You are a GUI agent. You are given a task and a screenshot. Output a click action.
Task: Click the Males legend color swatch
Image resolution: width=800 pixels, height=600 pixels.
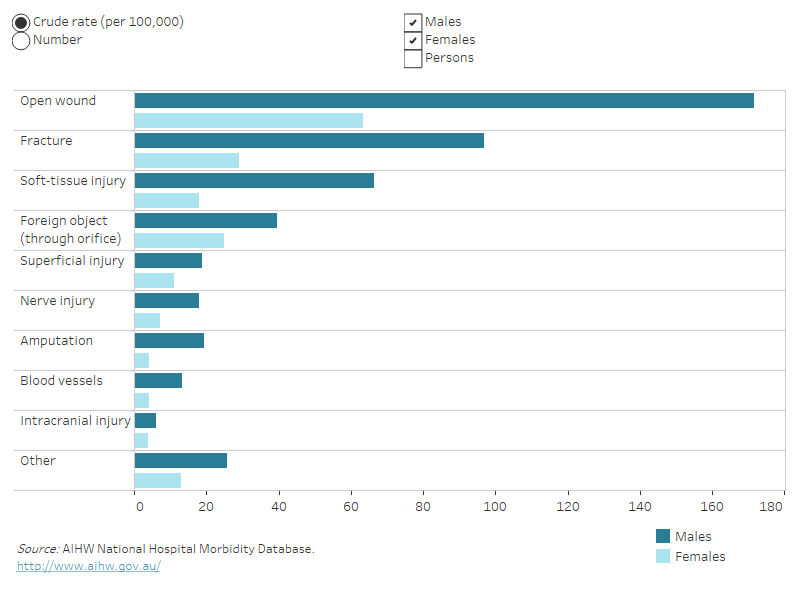tap(663, 537)
